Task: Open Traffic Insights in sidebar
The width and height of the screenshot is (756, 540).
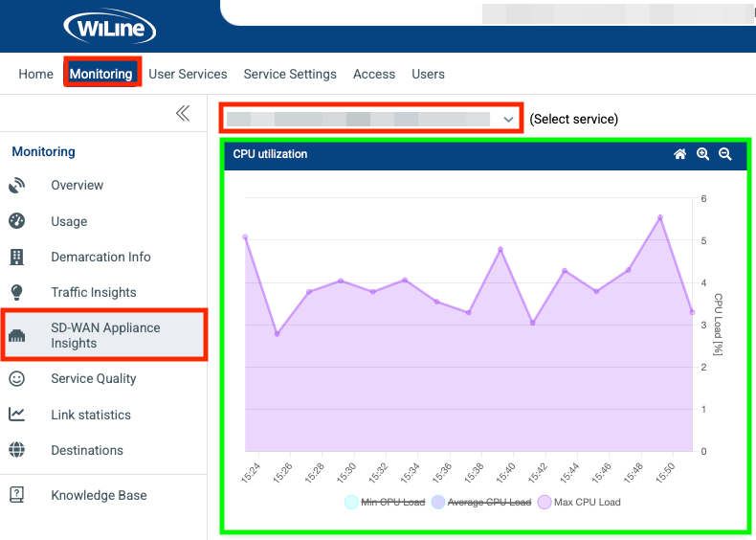Action: tap(94, 292)
